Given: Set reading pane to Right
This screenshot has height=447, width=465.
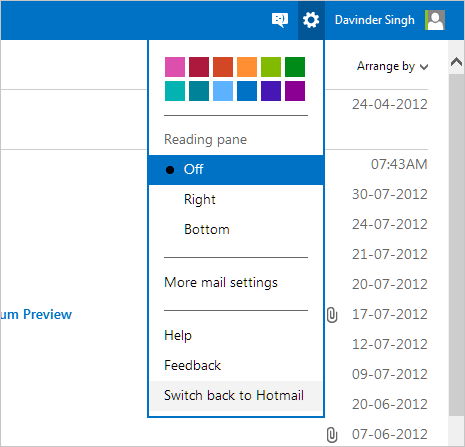Looking at the screenshot, I should tap(236, 199).
